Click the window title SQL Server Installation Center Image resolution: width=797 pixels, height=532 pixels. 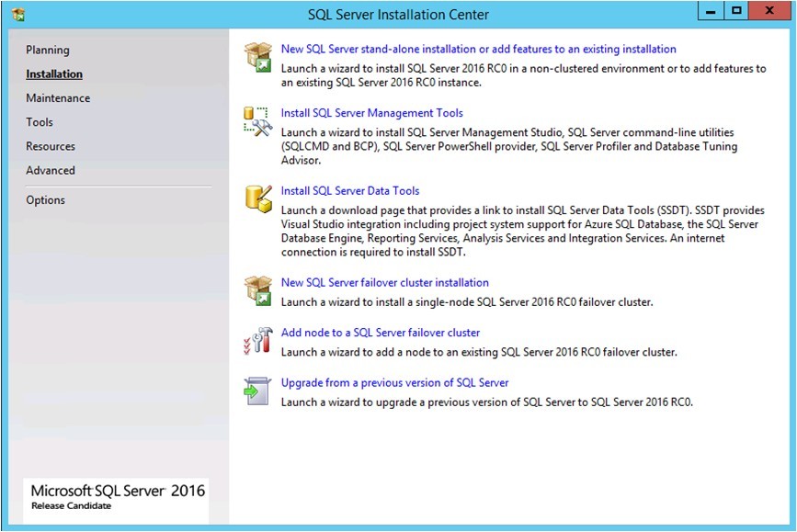point(398,15)
